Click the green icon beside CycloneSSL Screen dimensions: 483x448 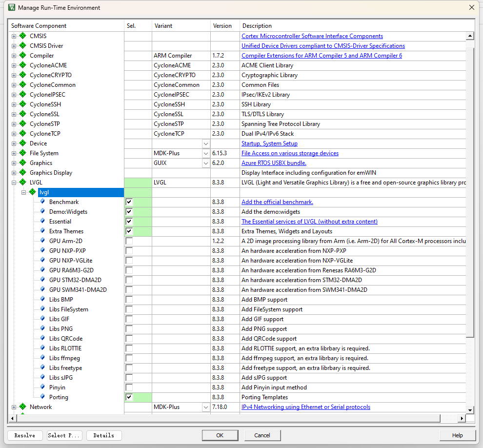[23, 114]
